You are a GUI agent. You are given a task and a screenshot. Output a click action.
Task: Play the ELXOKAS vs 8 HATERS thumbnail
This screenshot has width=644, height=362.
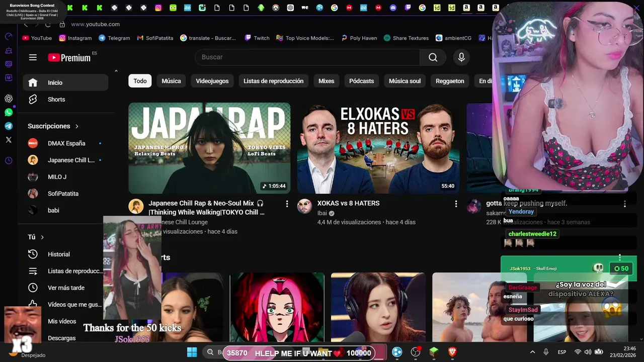tap(378, 148)
